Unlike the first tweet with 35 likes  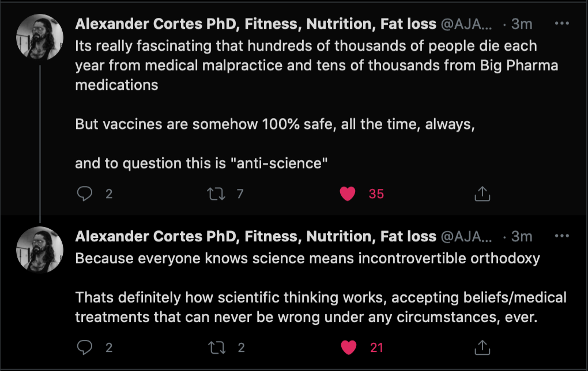(347, 194)
